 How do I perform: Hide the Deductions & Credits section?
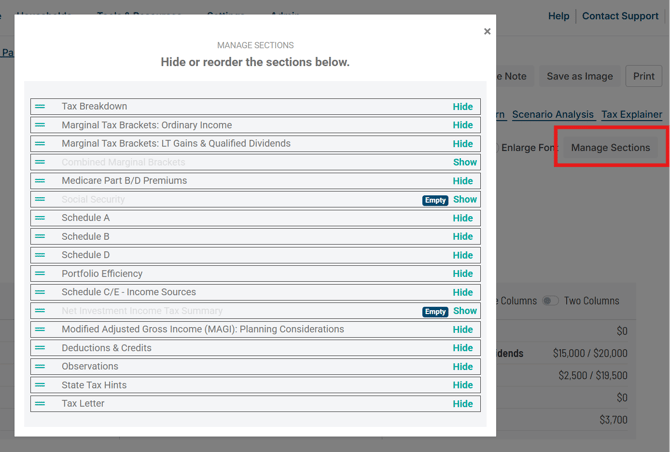462,348
